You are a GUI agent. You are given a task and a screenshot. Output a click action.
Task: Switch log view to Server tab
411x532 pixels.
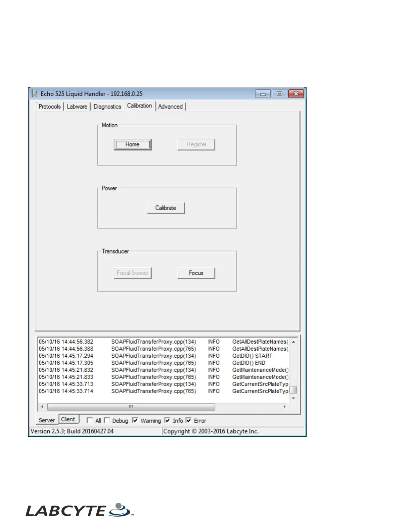(47, 420)
